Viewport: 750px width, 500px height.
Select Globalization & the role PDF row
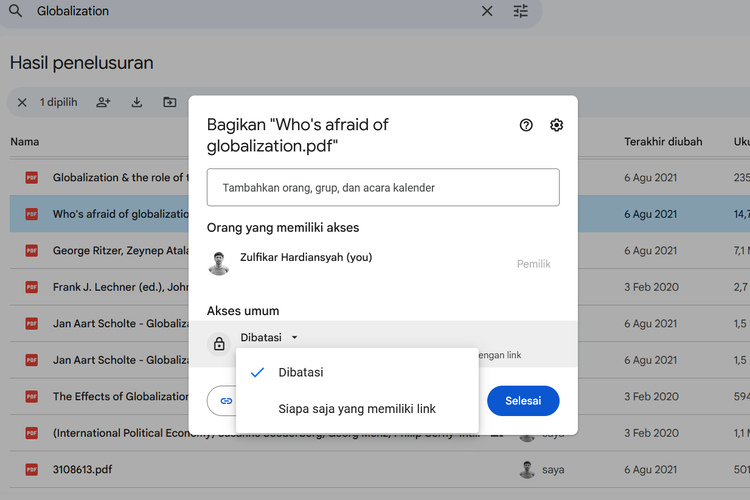(110, 178)
